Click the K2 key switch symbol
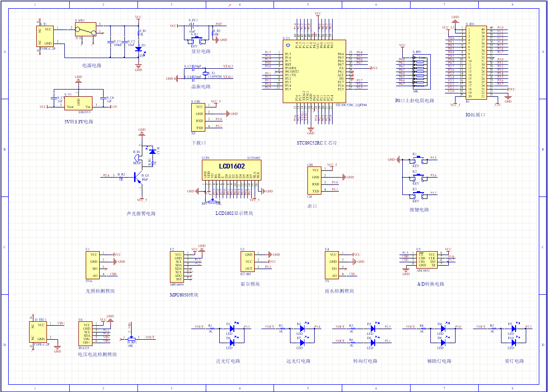 click(x=419, y=178)
